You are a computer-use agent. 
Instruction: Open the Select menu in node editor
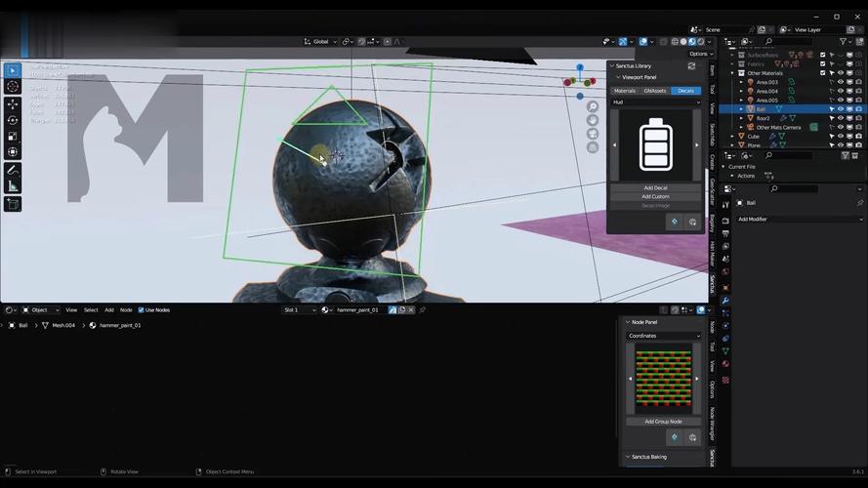(91, 309)
